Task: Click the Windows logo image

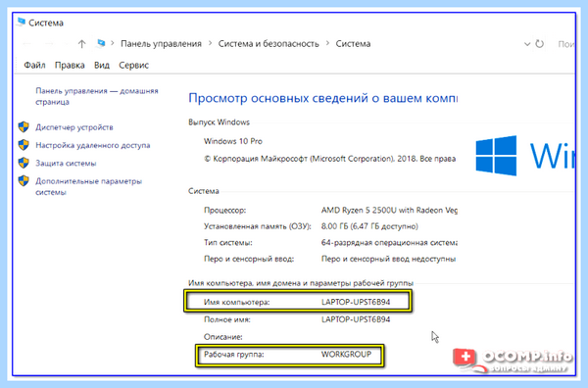Action: pos(496,156)
